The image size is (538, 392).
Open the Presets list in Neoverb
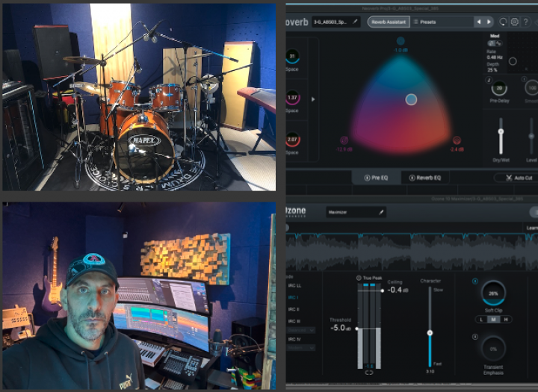[424, 22]
